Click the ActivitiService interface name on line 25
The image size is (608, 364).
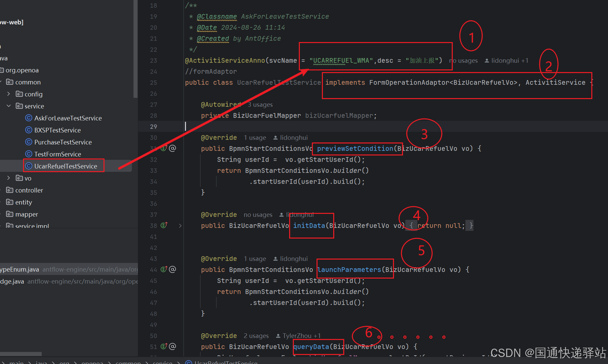pos(556,82)
